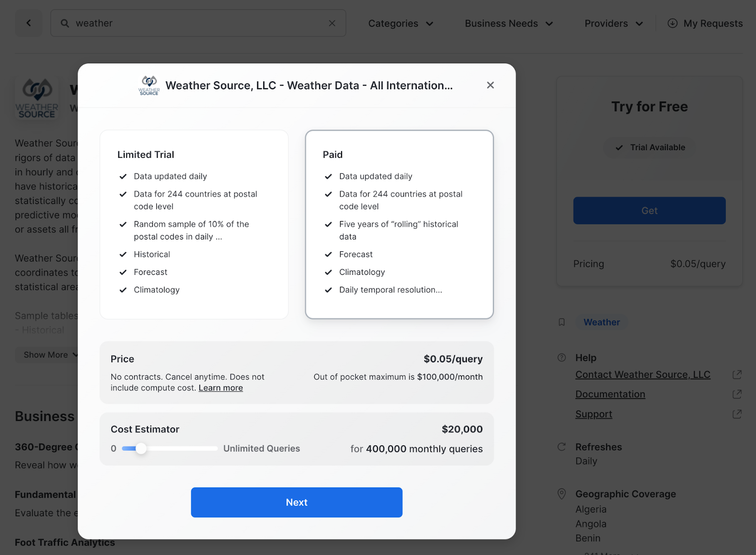Go back using the left chevron button
Image resolution: width=756 pixels, height=555 pixels.
pyautogui.click(x=29, y=23)
